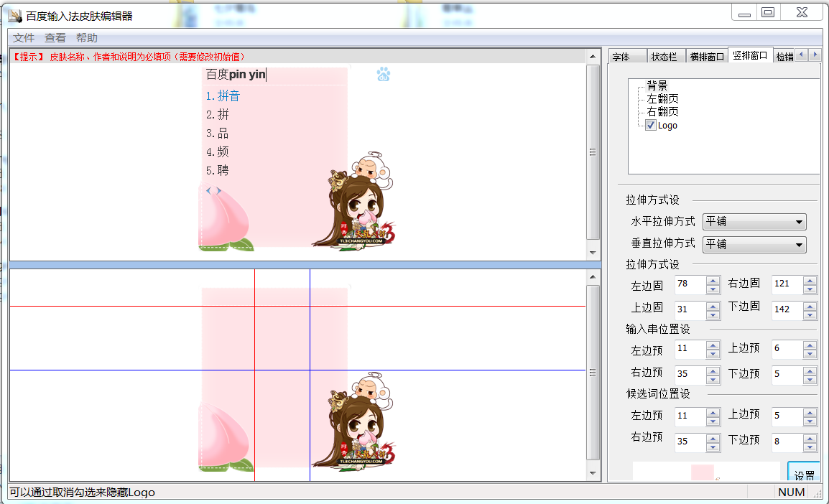Image resolution: width=829 pixels, height=504 pixels.
Task: Click the NUM indicator in the status bar
Action: tap(791, 493)
